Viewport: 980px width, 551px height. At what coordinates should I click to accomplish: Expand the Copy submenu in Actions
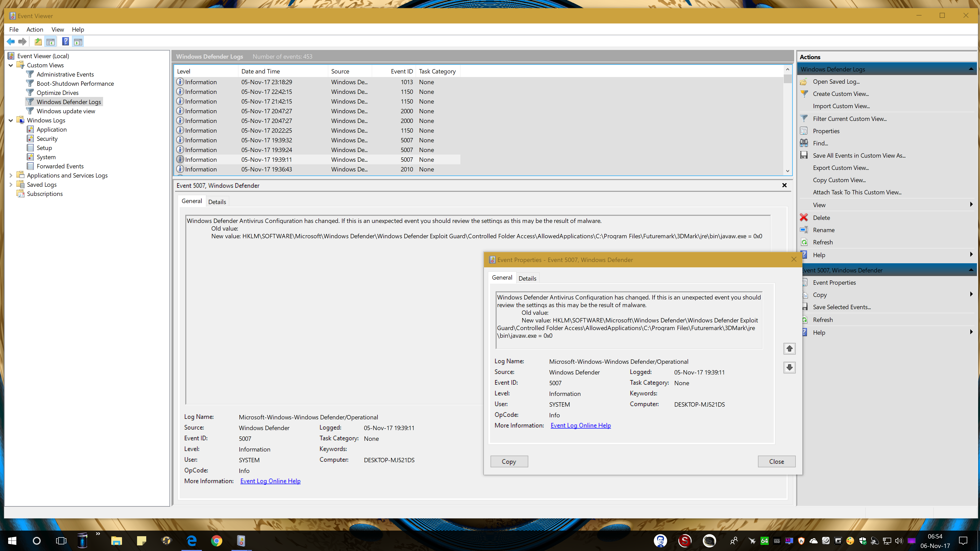coord(971,294)
